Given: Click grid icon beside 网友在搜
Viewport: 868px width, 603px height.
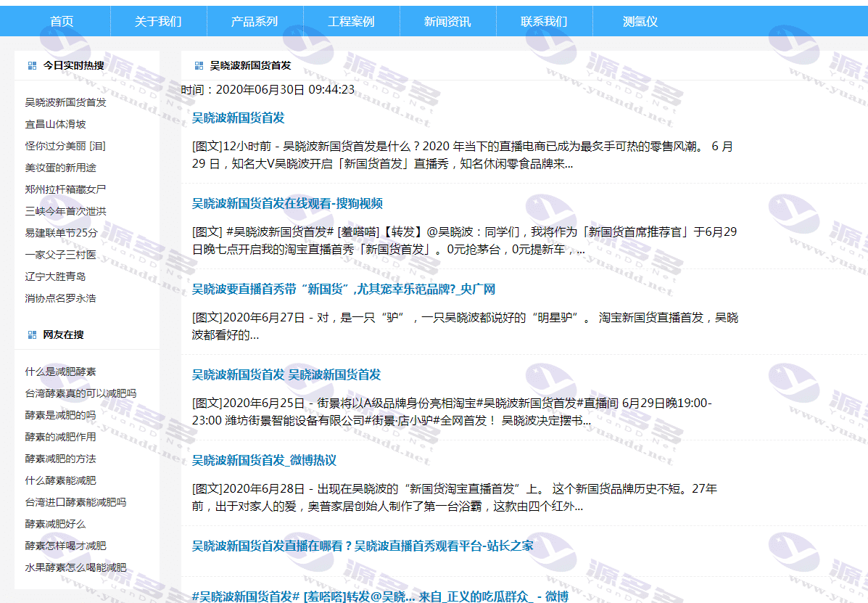Looking at the screenshot, I should pyautogui.click(x=32, y=335).
